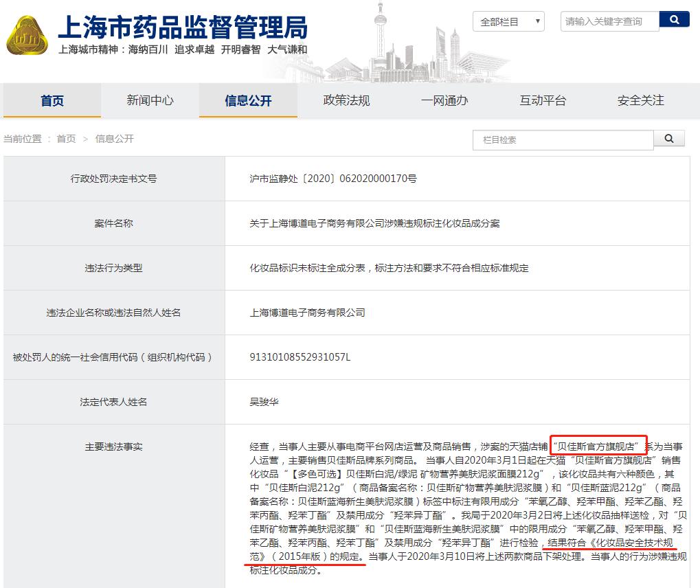Select the 安全关注 navigation item

click(x=640, y=100)
